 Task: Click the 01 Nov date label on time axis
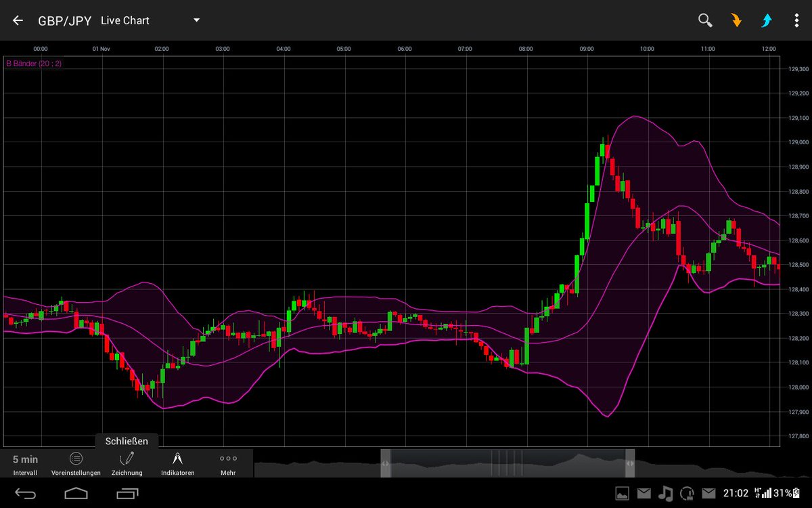click(101, 49)
